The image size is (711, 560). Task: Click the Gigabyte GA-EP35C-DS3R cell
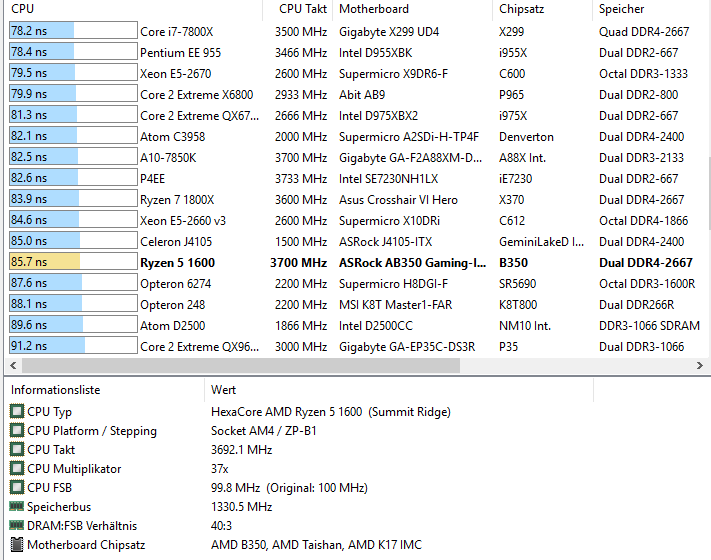click(x=407, y=347)
